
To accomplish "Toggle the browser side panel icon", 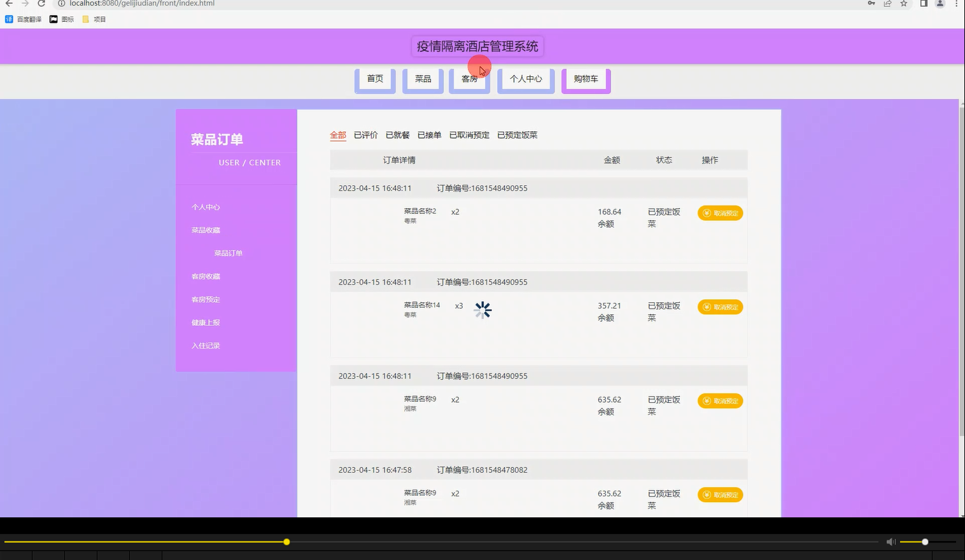I will click(x=924, y=3).
